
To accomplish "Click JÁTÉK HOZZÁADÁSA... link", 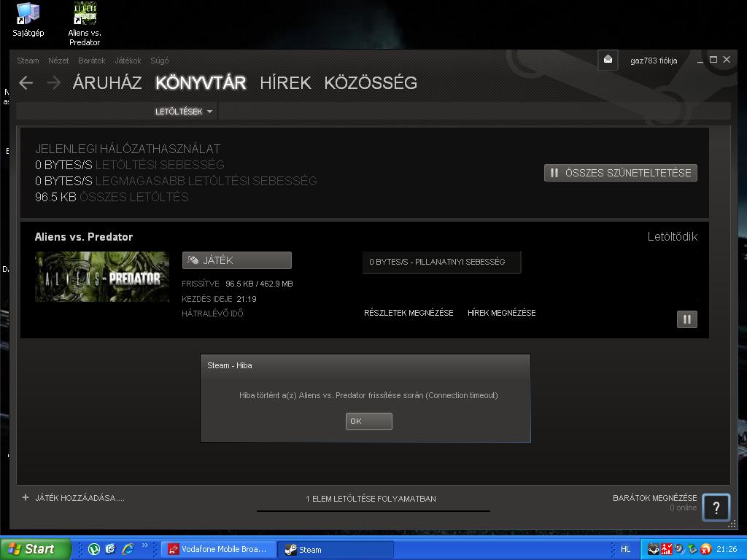I will point(80,498).
